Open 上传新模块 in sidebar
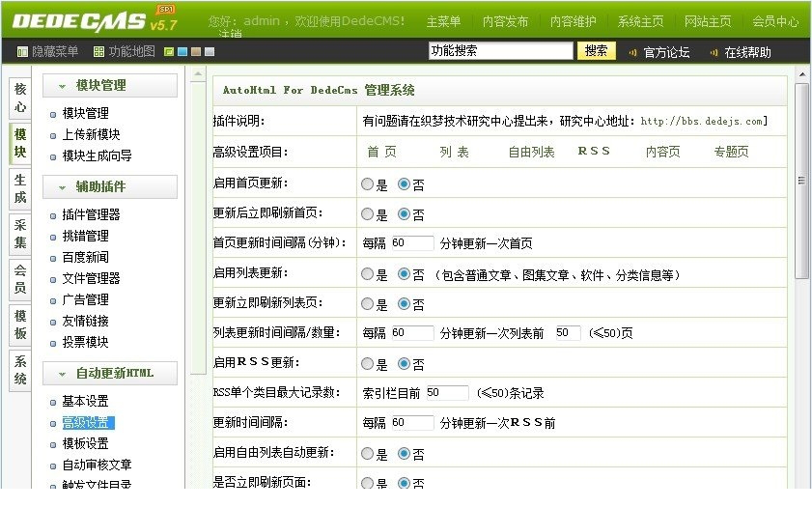This screenshot has height=508, width=812. 91,134
